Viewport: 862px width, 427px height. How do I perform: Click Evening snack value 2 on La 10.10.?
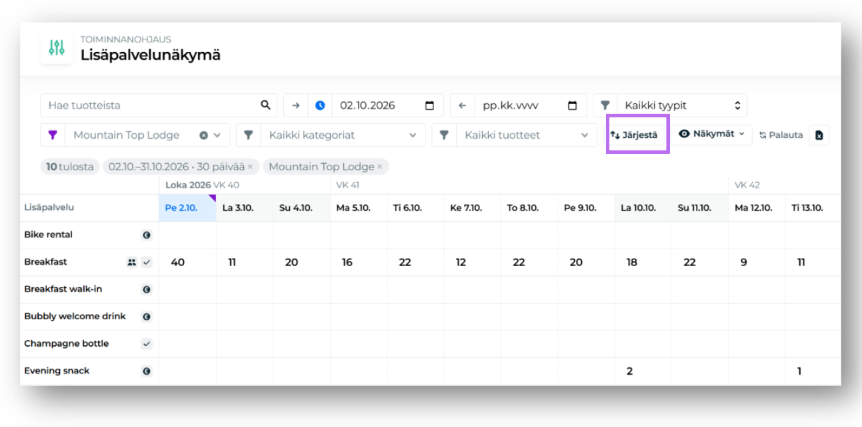pos(629,371)
